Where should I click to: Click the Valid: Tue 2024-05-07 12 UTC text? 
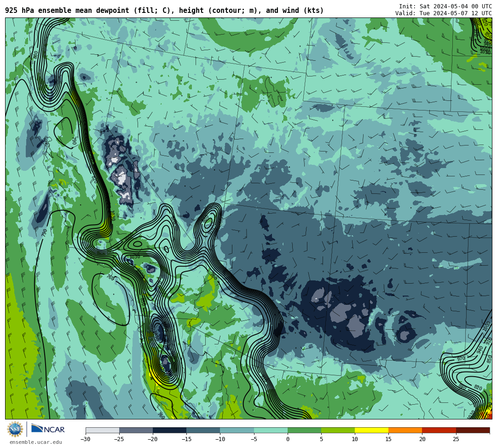click(444, 13)
